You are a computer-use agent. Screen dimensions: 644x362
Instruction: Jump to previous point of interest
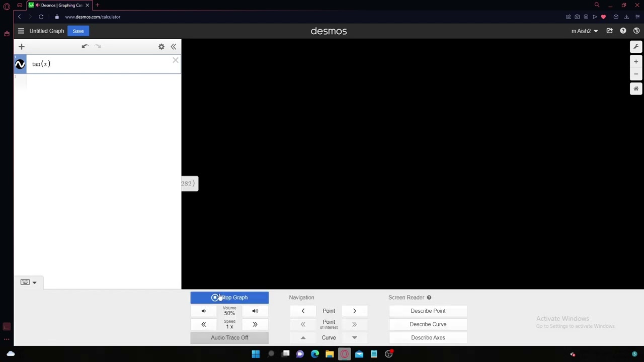point(303,324)
